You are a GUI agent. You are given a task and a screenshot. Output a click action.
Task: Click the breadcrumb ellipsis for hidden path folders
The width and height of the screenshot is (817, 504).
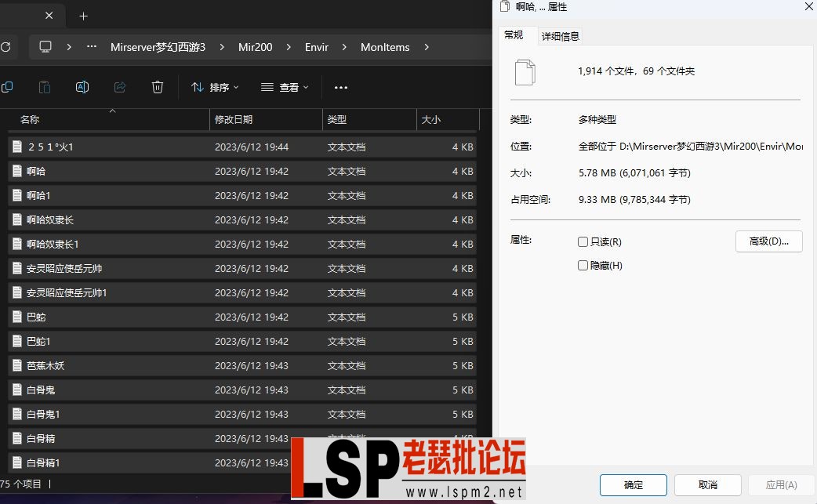tap(92, 47)
